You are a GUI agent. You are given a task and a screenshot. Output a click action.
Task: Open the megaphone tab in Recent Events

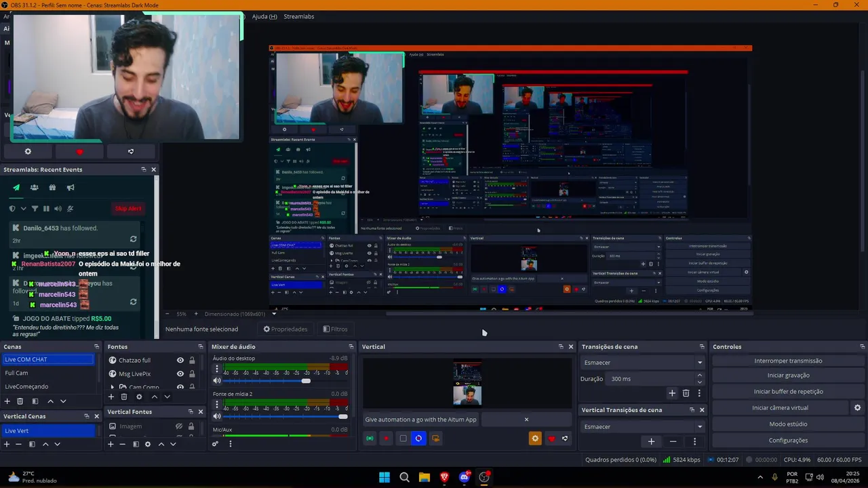click(71, 188)
